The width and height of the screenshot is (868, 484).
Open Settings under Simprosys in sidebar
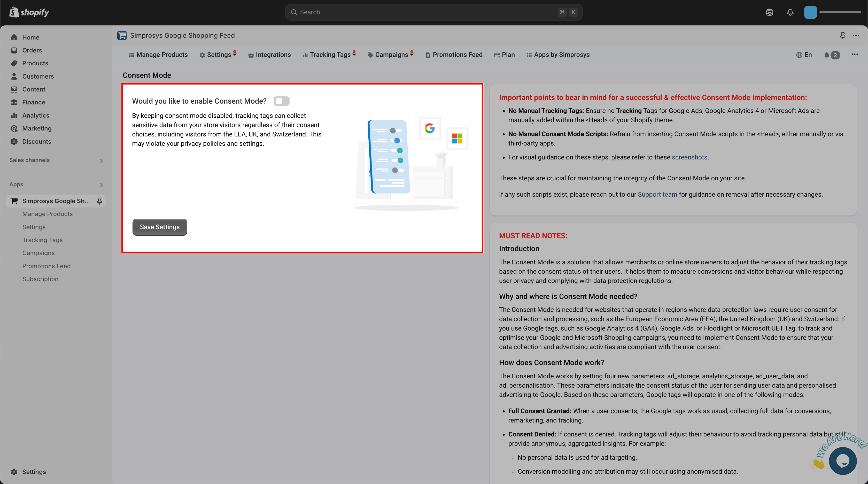[34, 227]
